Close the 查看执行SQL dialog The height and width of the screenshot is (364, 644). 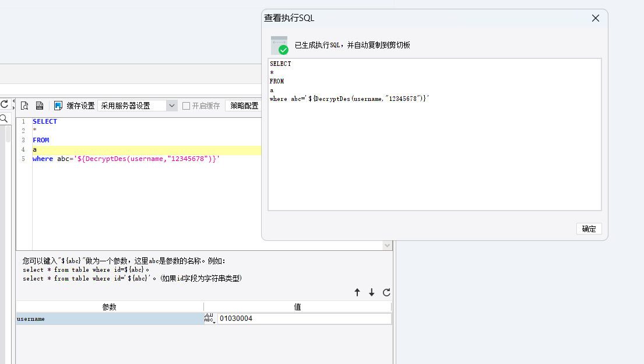[x=595, y=18]
